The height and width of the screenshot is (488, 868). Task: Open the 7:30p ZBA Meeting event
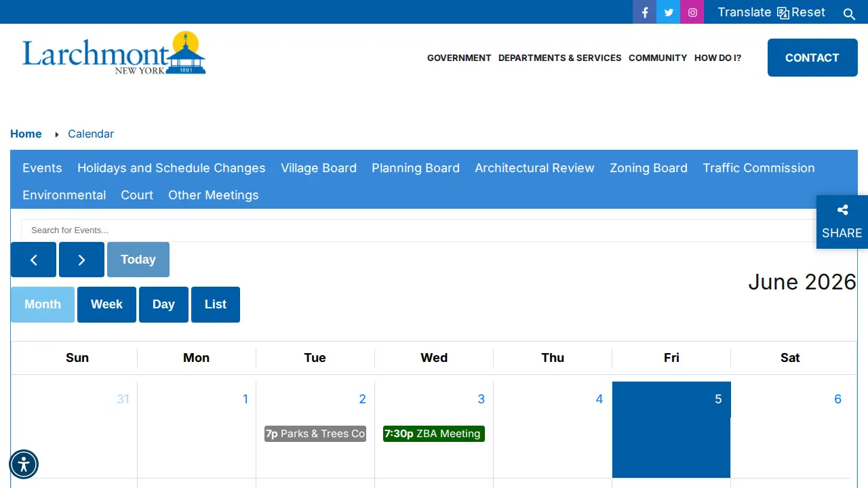coord(434,434)
